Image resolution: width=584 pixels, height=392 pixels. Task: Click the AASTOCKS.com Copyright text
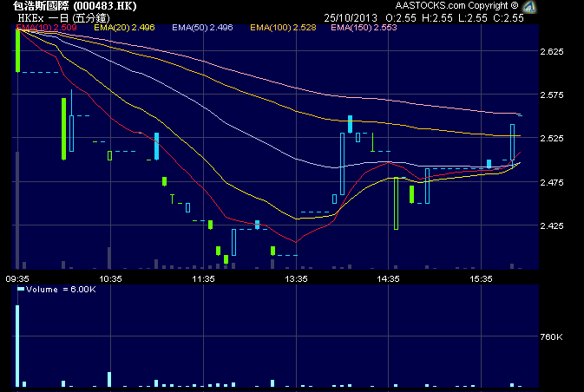coord(456,5)
